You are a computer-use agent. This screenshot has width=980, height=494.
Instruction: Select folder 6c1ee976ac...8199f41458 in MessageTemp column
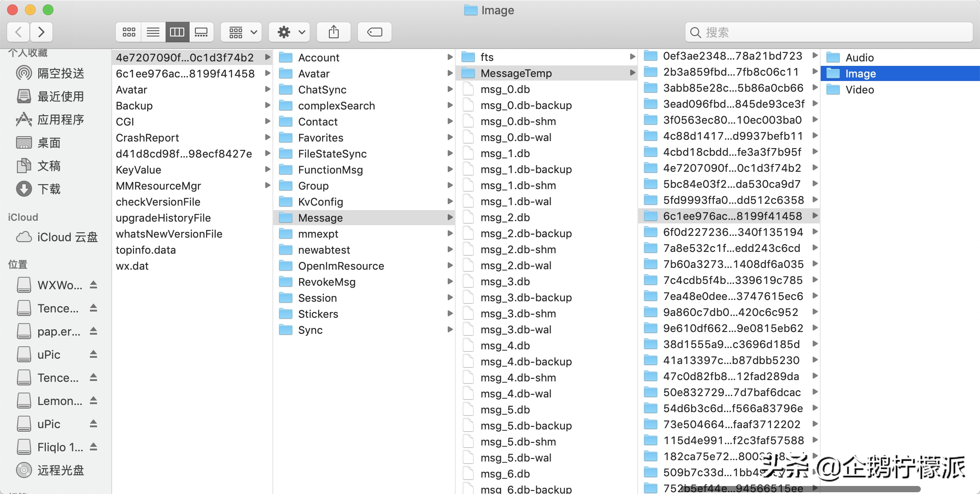point(729,216)
